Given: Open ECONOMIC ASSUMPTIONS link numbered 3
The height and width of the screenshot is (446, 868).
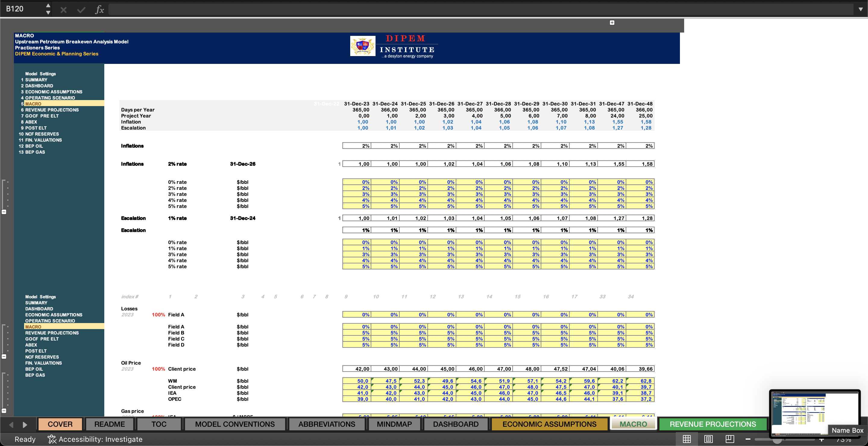Looking at the screenshot, I should pos(54,92).
